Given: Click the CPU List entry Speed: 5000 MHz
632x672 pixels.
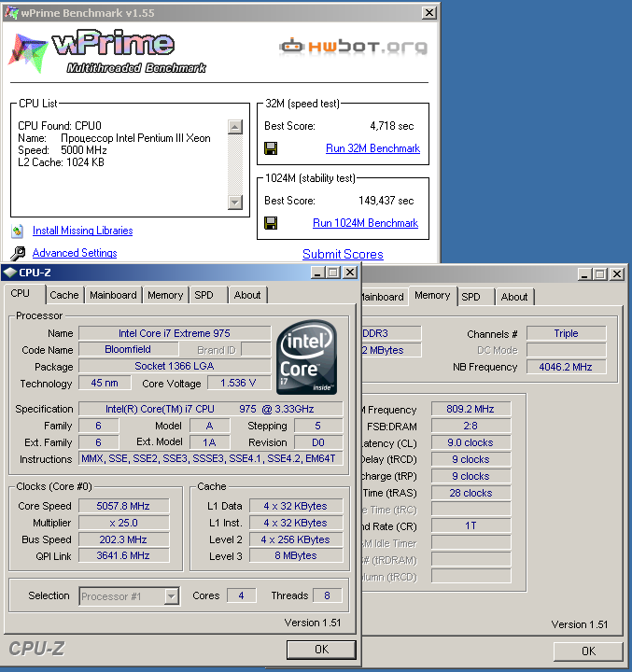Looking at the screenshot, I should click(63, 150).
